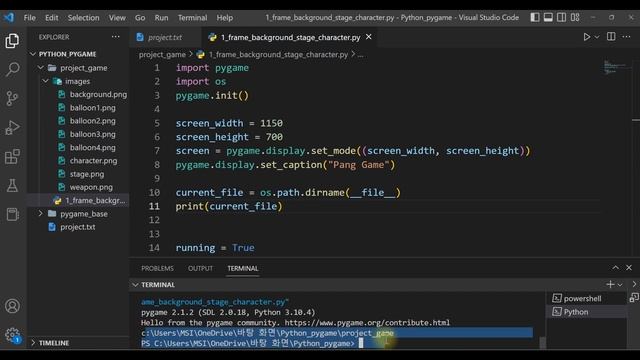The image size is (640, 360).
Task: Open project.txt in explorer tree
Action: pos(78,227)
